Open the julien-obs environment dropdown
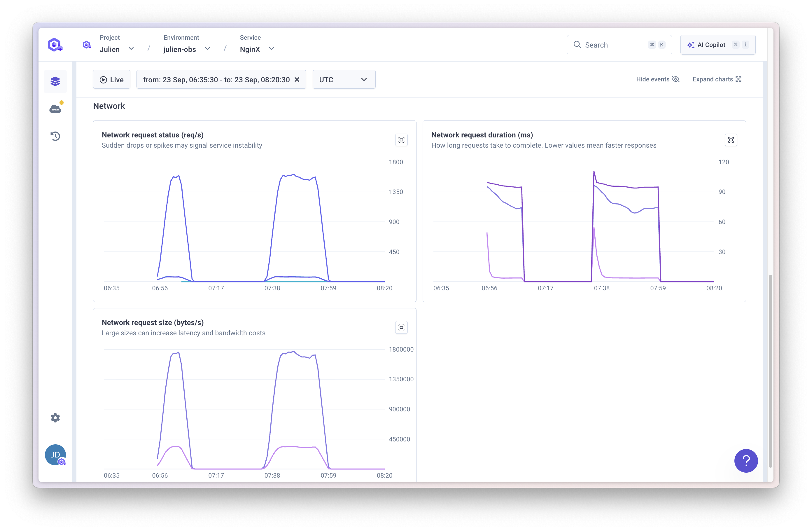Viewport: 812px width, 531px height. click(208, 49)
